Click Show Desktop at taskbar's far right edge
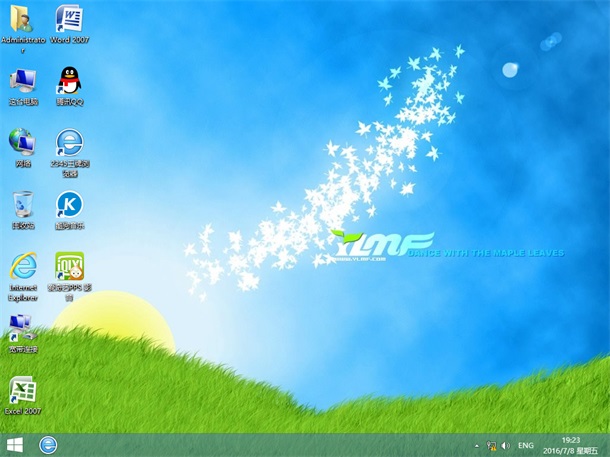610x457 pixels. pyautogui.click(x=607, y=445)
